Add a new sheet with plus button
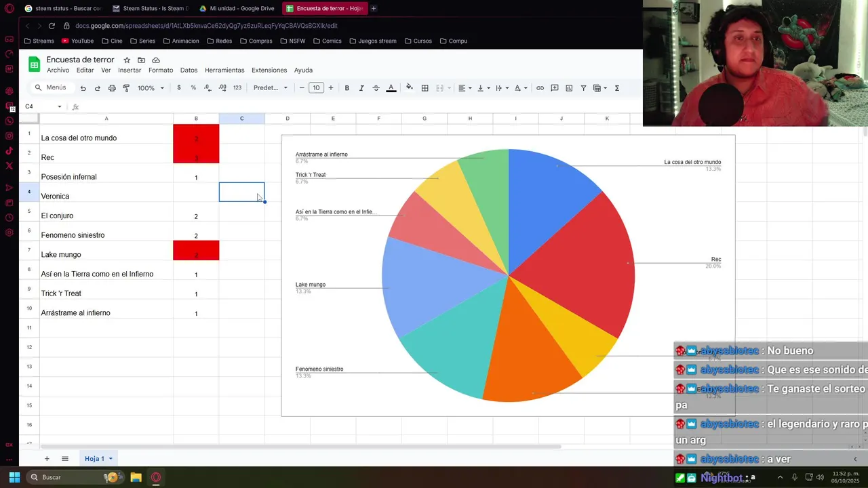The width and height of the screenshot is (868, 488). [x=47, y=459]
